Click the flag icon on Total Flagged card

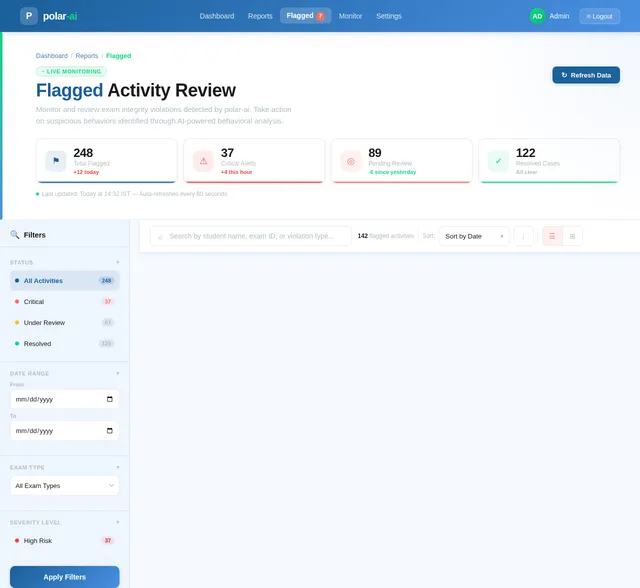56,161
